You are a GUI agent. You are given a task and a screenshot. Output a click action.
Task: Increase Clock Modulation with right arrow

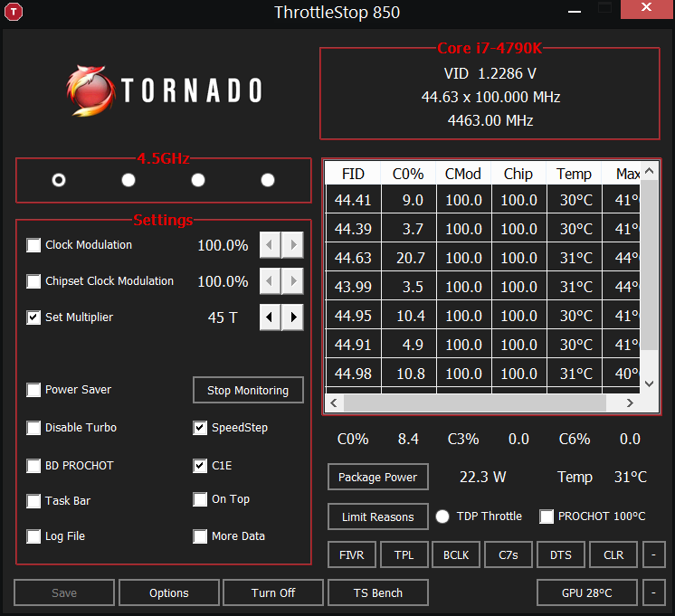(293, 245)
